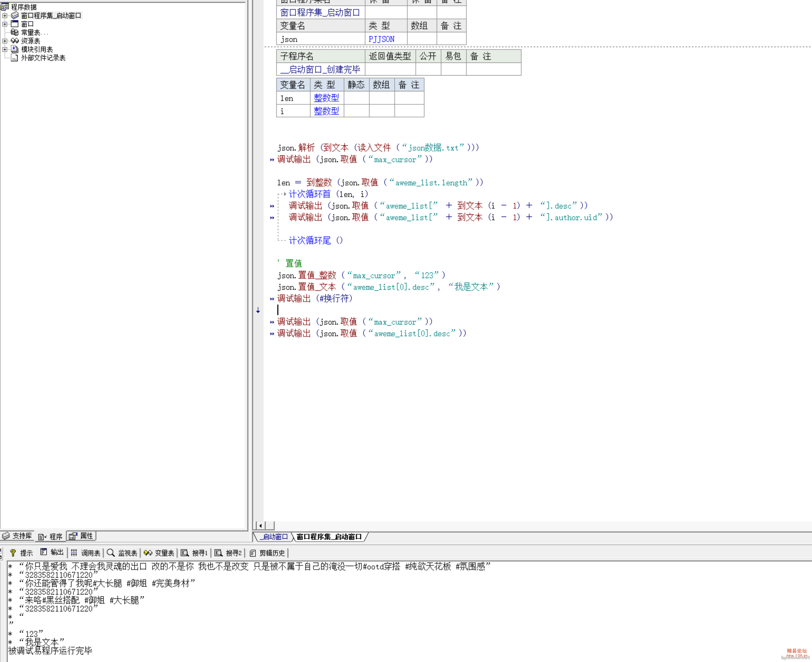Expand the 模块引用表 tree node

pos(5,49)
